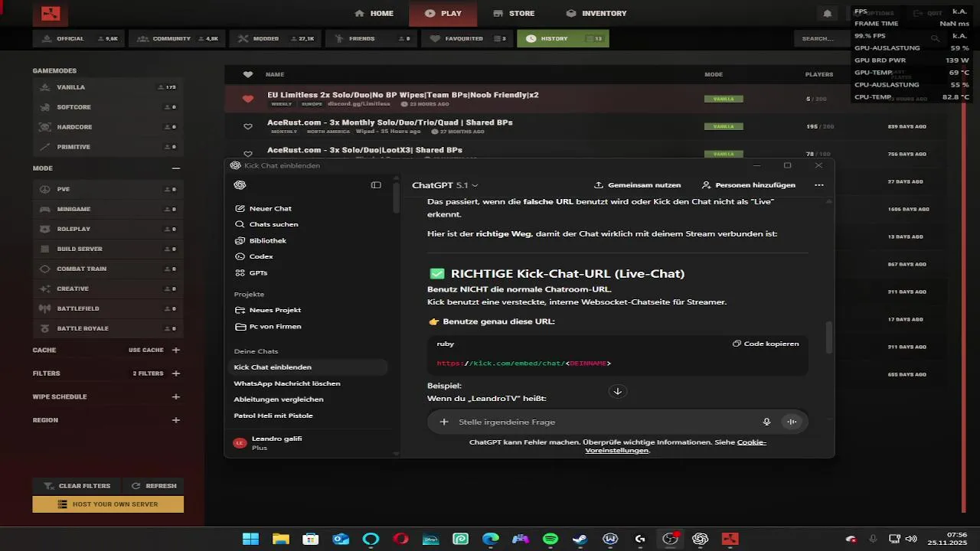Favourite the AceRust.com 3x Monthly server heart
The width and height of the screenshot is (980, 551).
[247, 126]
